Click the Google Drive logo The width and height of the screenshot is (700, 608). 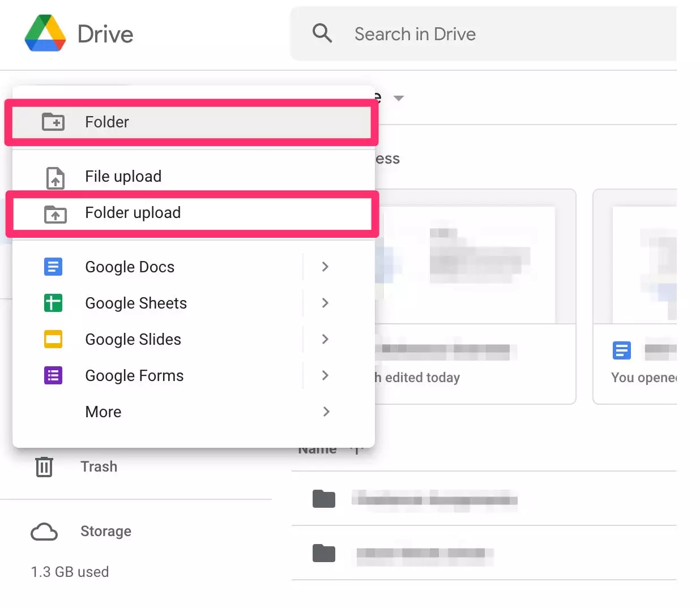click(45, 33)
